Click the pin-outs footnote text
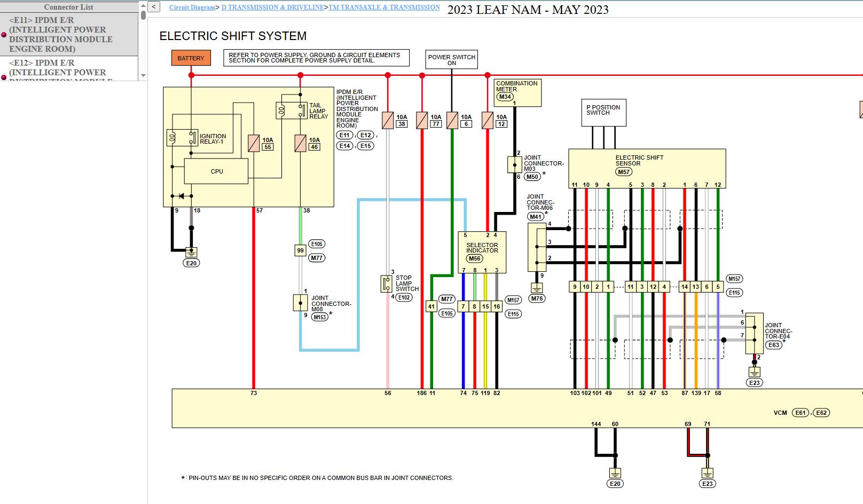Viewport: 863px width, 504px height. 317,478
